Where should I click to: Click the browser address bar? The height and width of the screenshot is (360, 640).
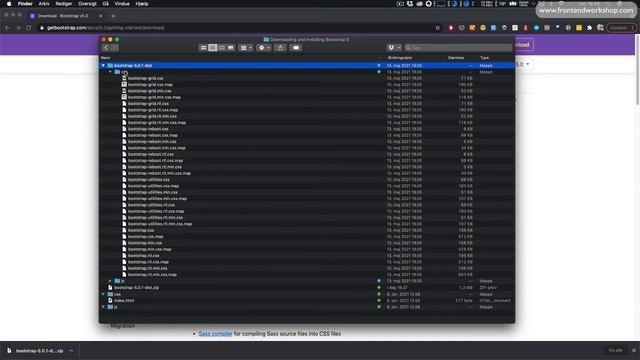(235, 28)
